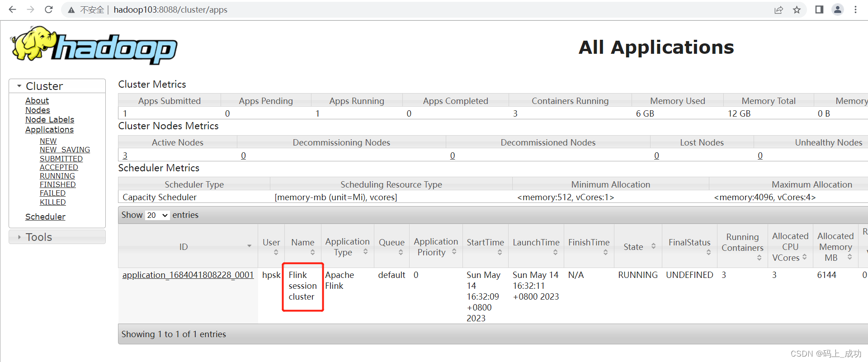Click Decommissioning Nodes count 0
This screenshot has width=868, height=362.
pyautogui.click(x=243, y=155)
